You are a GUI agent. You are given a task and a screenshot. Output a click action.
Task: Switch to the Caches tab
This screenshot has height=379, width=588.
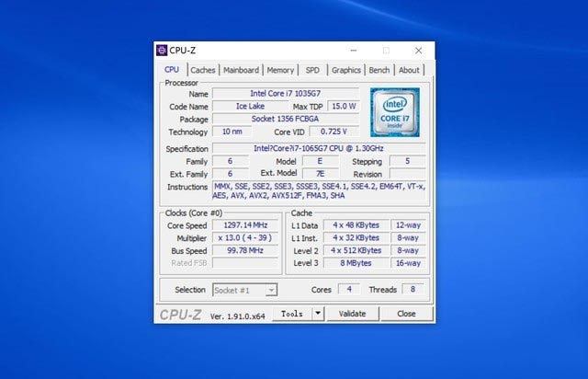[x=203, y=70]
